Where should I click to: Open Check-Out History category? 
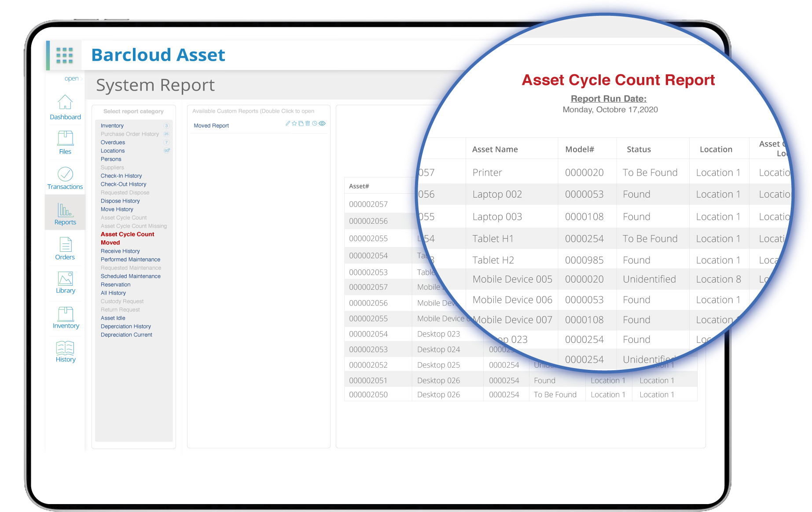pos(124,184)
